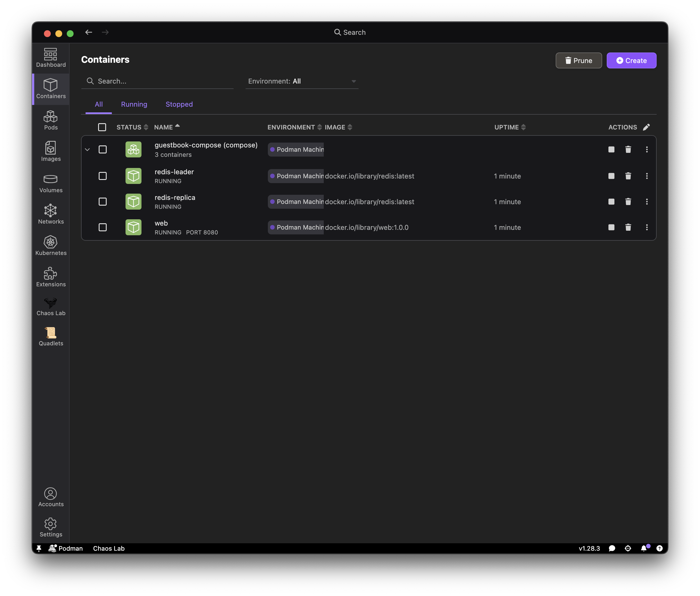
Task: Click Chaos Lab in the status bar
Action: tap(109, 548)
